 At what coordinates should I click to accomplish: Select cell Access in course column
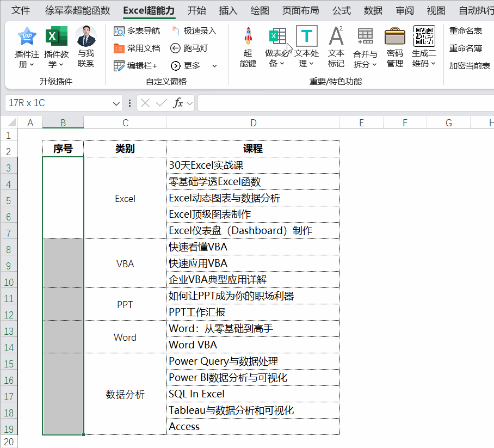(253, 426)
